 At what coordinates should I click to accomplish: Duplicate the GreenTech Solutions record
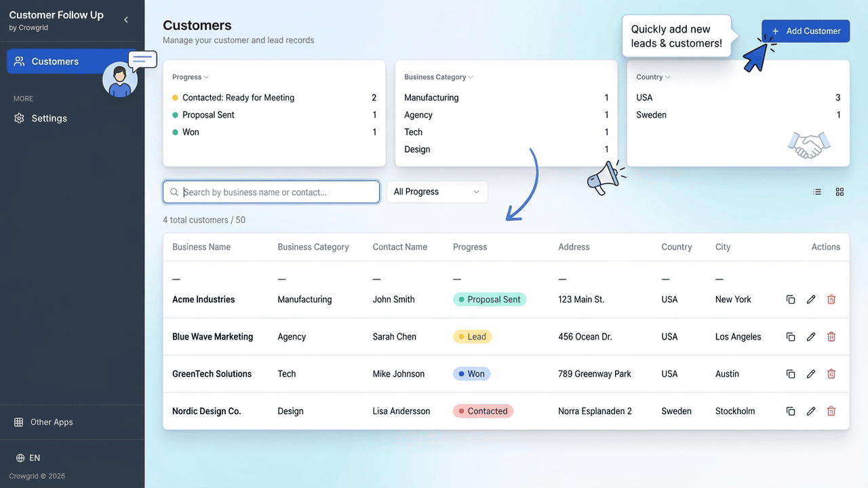coord(791,374)
